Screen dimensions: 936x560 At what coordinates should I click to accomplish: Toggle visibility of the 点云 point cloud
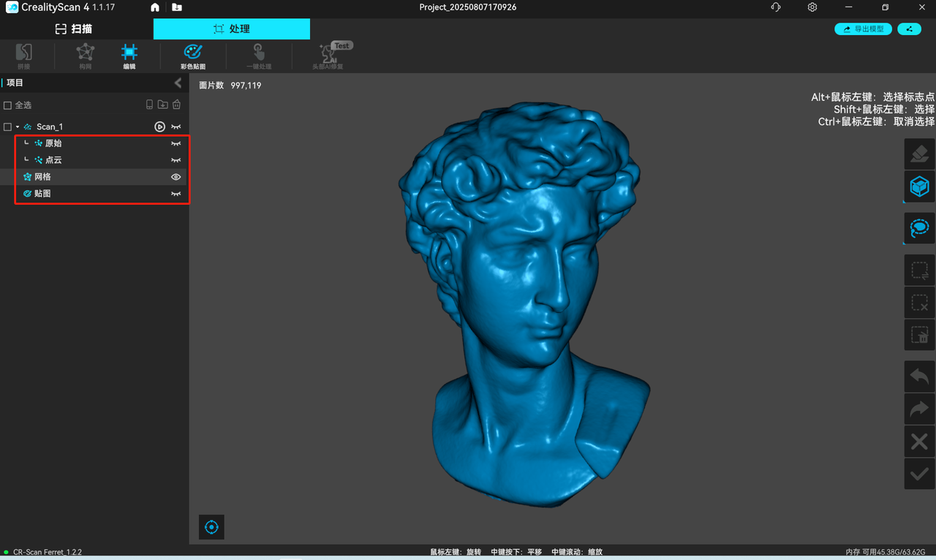175,160
